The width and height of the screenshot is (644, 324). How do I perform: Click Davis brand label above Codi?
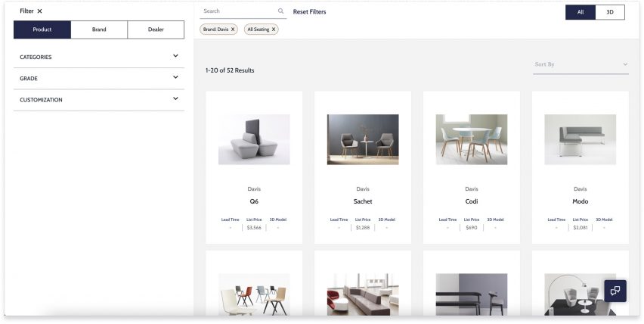pyautogui.click(x=472, y=189)
